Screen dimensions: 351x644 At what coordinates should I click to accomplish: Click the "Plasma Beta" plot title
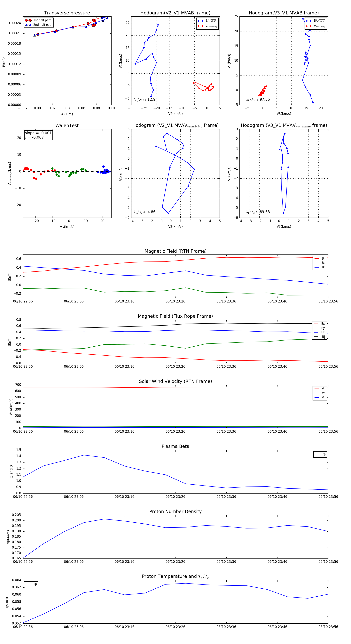[175, 446]
